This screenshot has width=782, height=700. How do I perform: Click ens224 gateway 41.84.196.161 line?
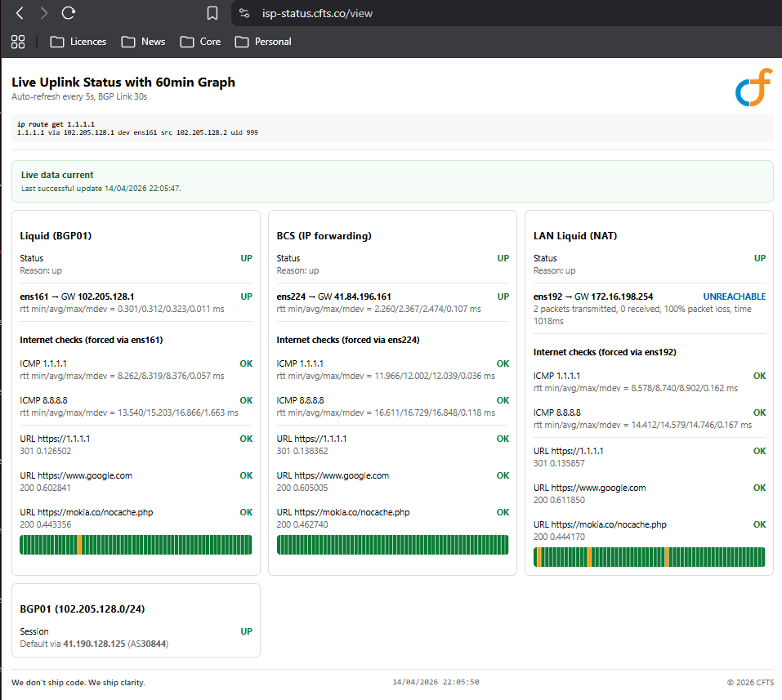pos(333,296)
